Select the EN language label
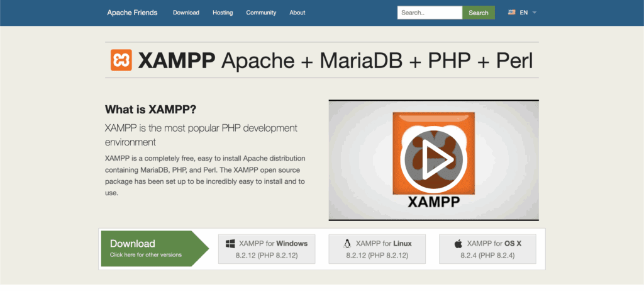This screenshot has height=291, width=644. [x=524, y=13]
